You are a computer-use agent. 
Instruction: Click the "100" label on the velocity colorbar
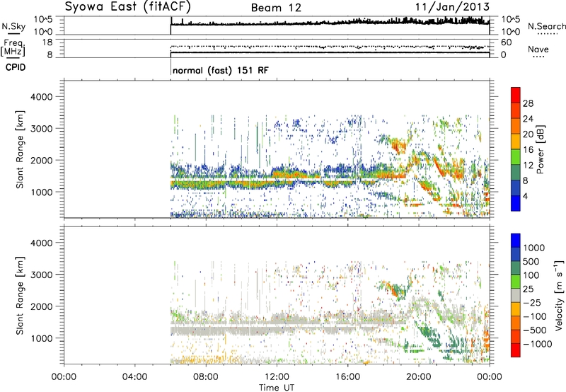click(x=531, y=275)
